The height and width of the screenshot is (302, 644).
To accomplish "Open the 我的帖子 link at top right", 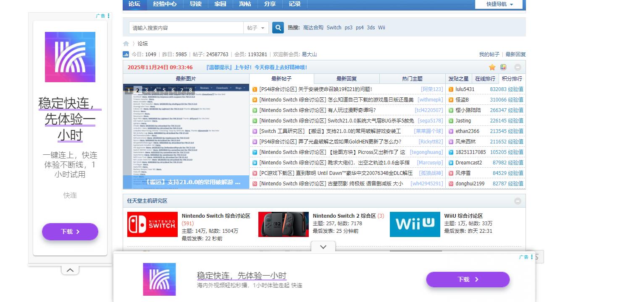I will coord(488,54).
